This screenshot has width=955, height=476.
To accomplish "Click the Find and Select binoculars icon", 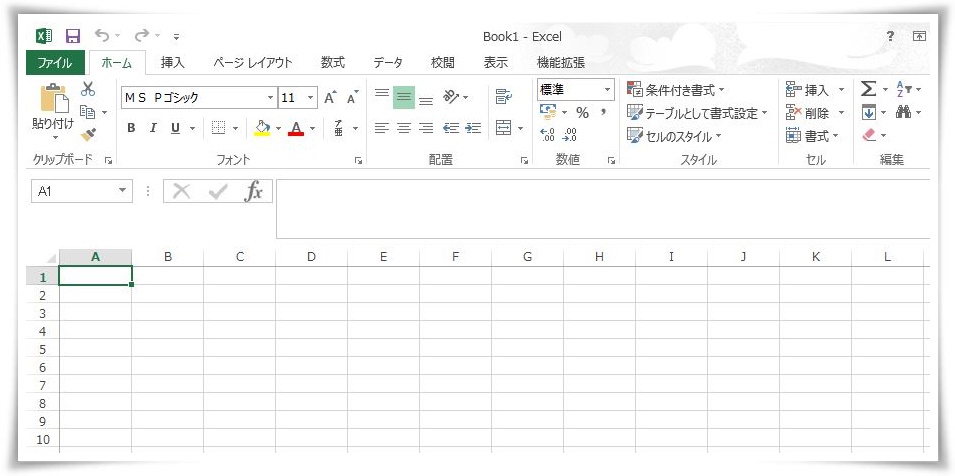I will click(904, 113).
